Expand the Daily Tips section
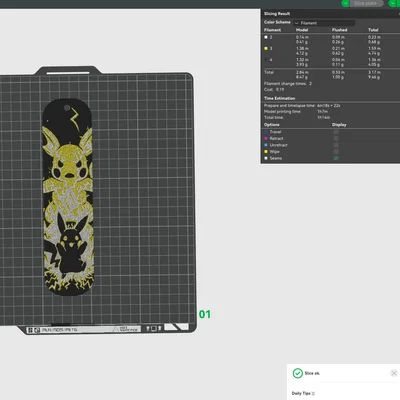The height and width of the screenshot is (400, 400). (x=313, y=394)
